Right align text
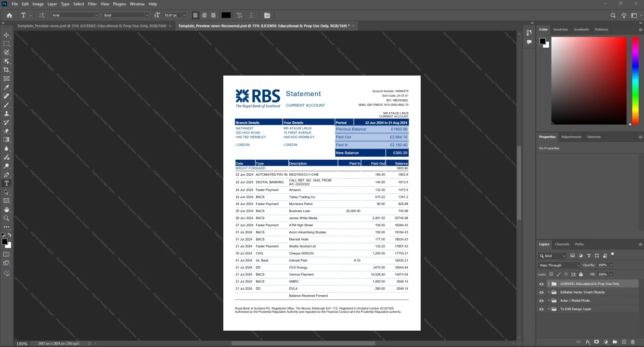644x347 pixels. [x=213, y=15]
